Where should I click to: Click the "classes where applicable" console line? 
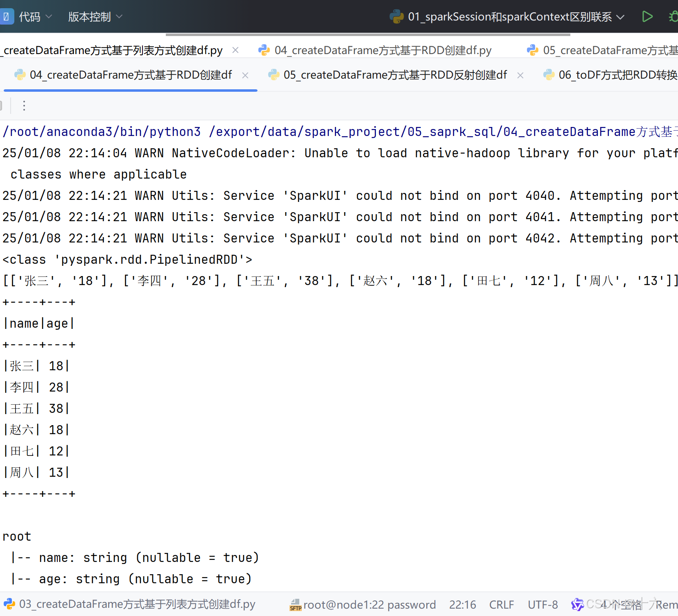(98, 174)
